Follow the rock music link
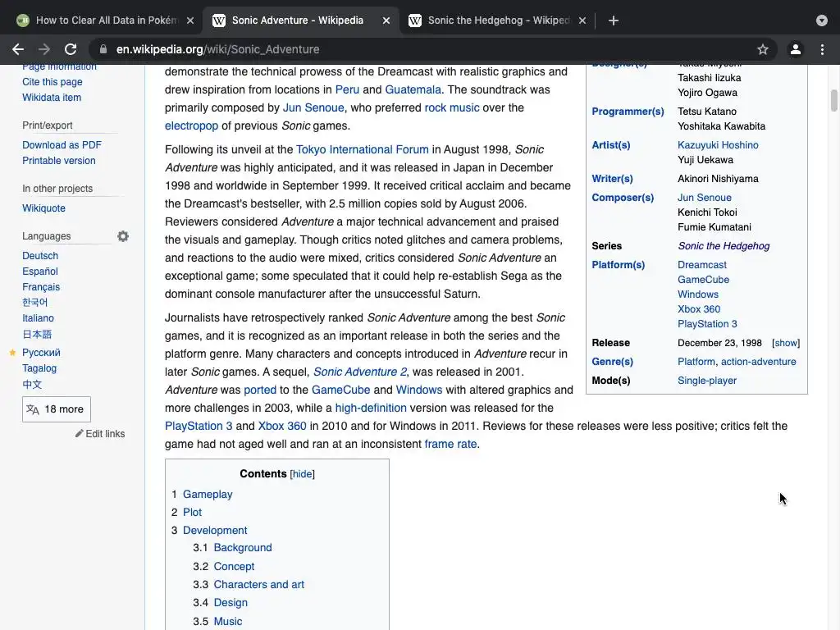The image size is (840, 630). (452, 107)
